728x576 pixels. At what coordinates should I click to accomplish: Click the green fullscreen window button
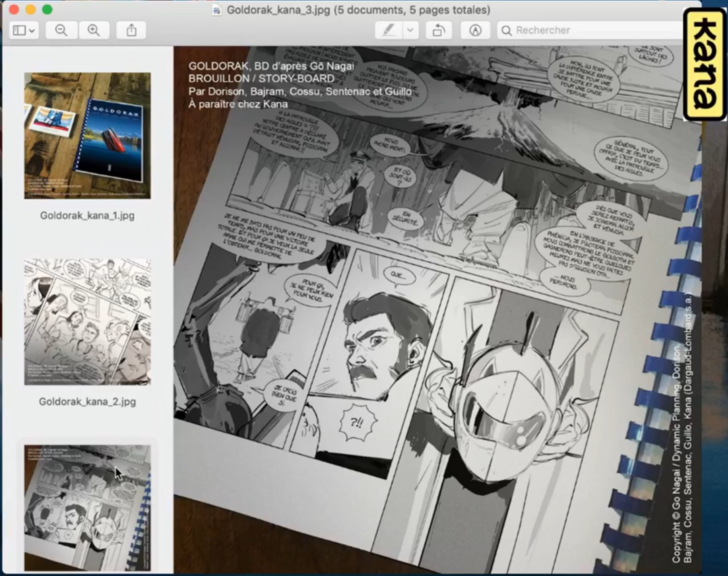(x=47, y=10)
